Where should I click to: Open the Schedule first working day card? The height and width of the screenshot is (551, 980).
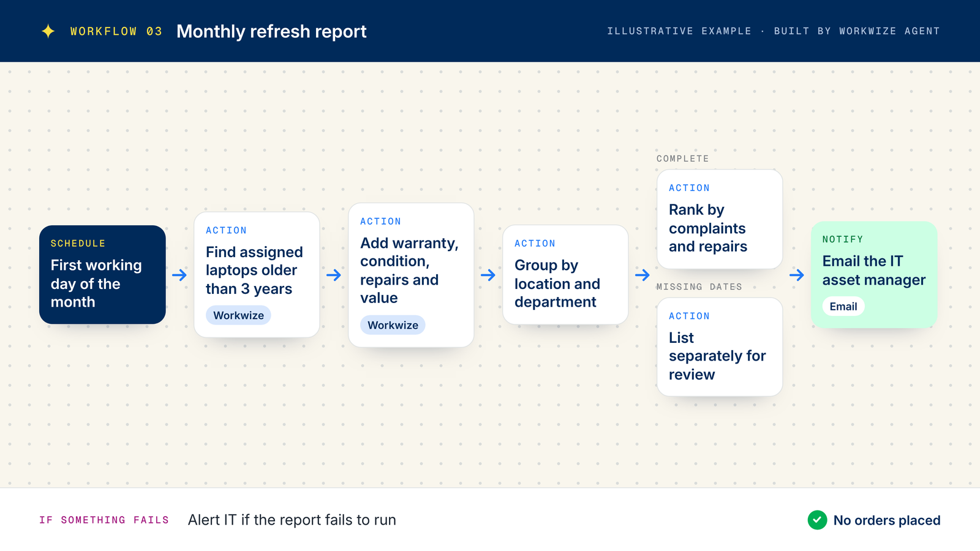pos(102,274)
